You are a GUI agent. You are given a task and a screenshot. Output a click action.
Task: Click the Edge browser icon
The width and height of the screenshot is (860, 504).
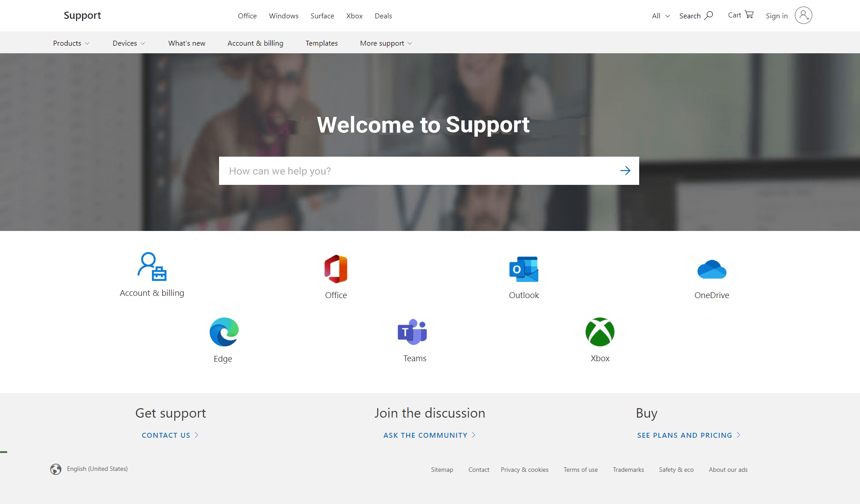tap(224, 332)
